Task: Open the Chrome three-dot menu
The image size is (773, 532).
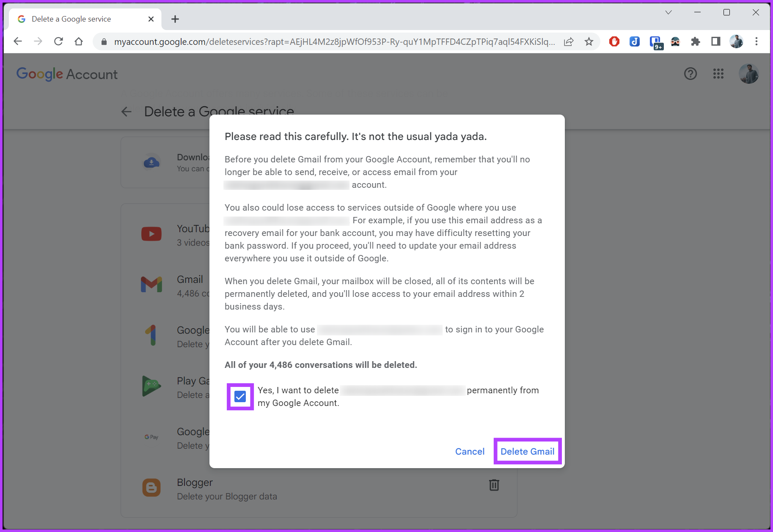Action: tap(756, 41)
